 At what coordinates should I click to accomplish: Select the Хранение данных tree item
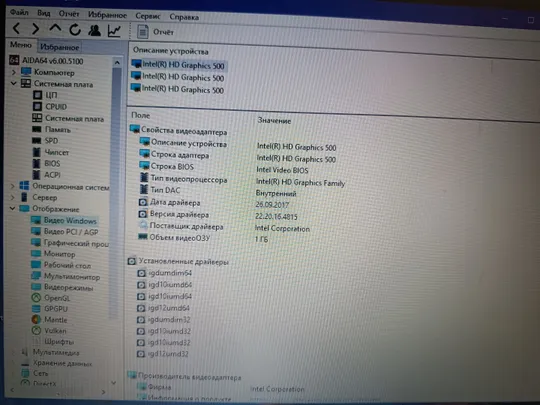click(x=56, y=363)
